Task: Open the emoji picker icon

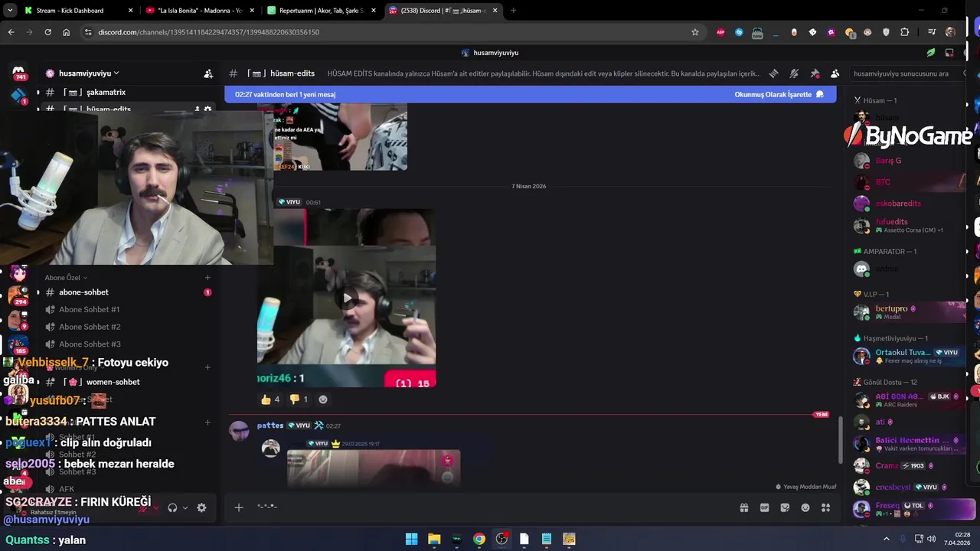Action: click(x=805, y=507)
